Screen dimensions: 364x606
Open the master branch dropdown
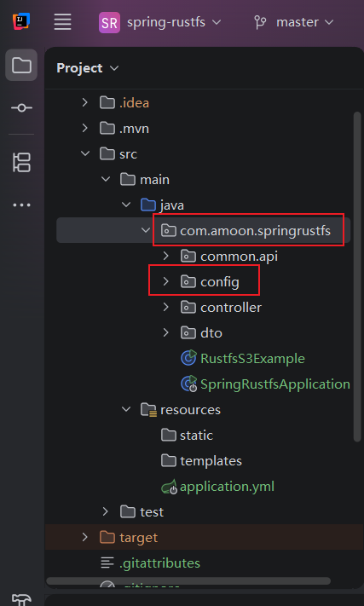click(293, 22)
